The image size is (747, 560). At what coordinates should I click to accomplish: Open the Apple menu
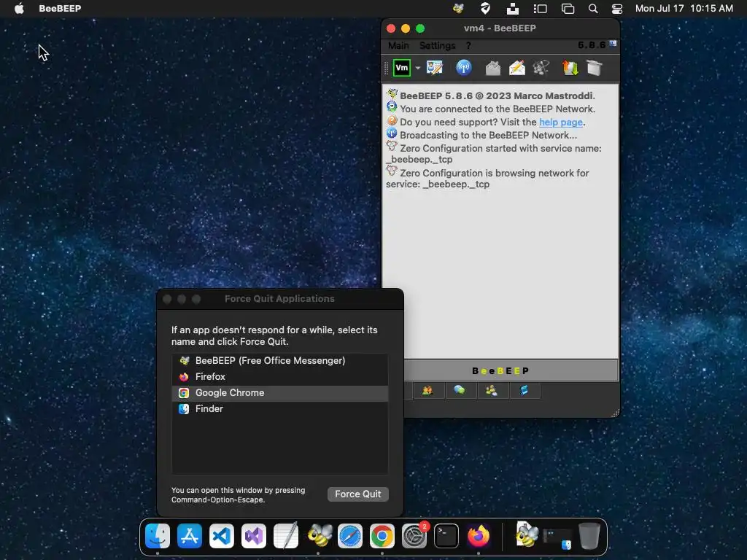pos(19,9)
